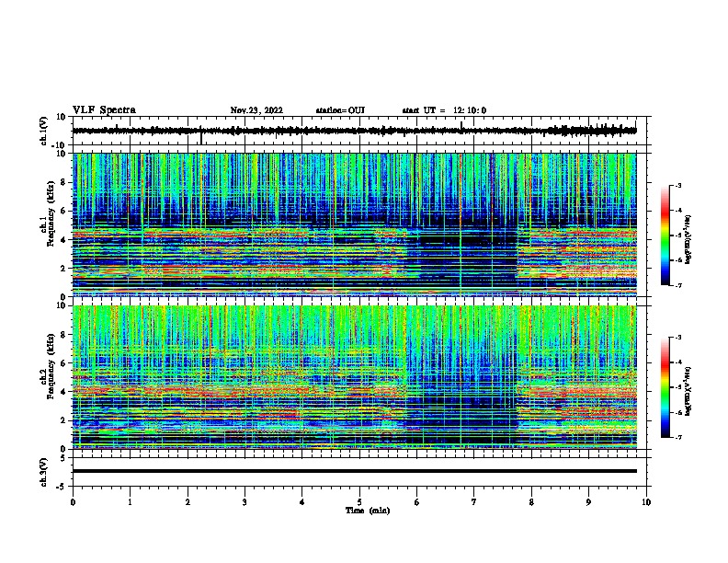This screenshot has height=563, width=728.
Task: Select the date text "Nov.23, 2022"
Action: (256, 110)
